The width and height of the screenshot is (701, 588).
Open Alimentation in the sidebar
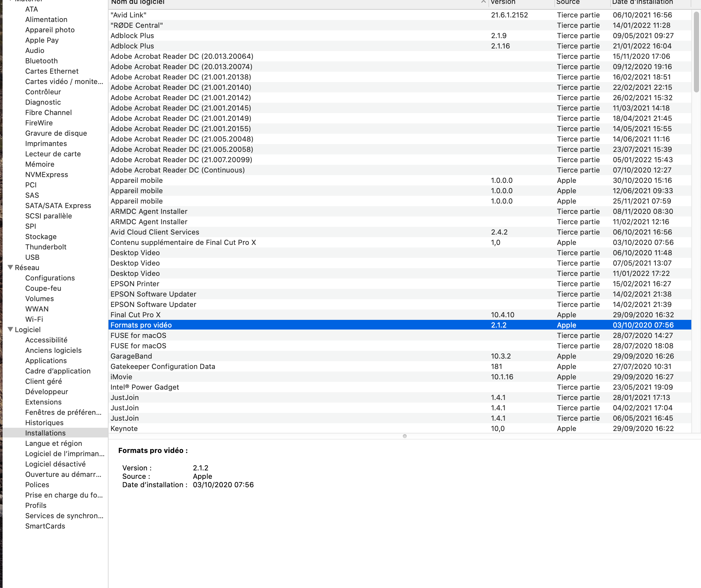pos(46,19)
